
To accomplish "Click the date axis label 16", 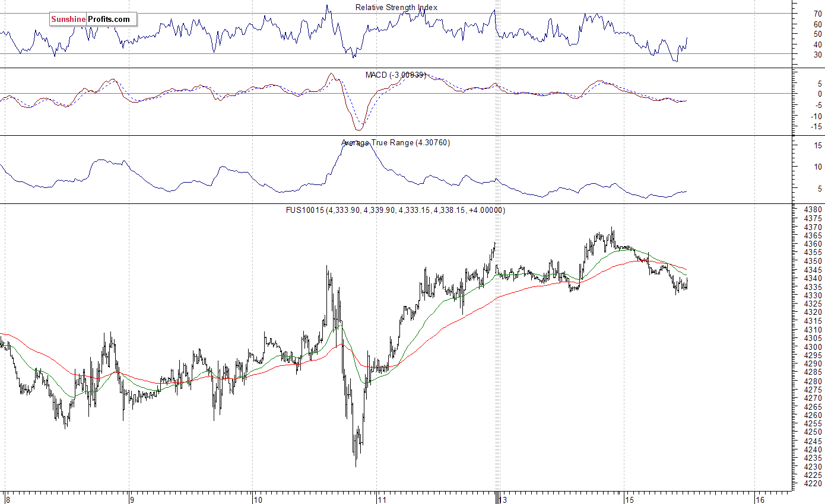I will pos(760,499).
